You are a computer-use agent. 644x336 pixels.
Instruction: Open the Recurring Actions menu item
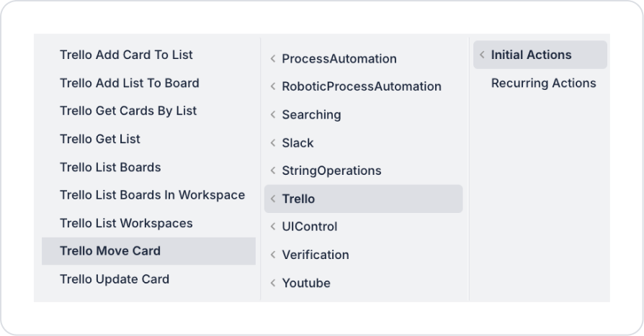coord(543,83)
